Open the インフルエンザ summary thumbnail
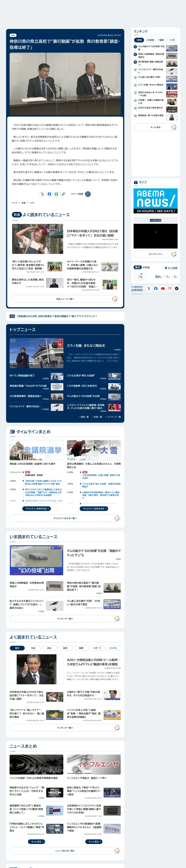This screenshot has width=186, height=868. 94,765
